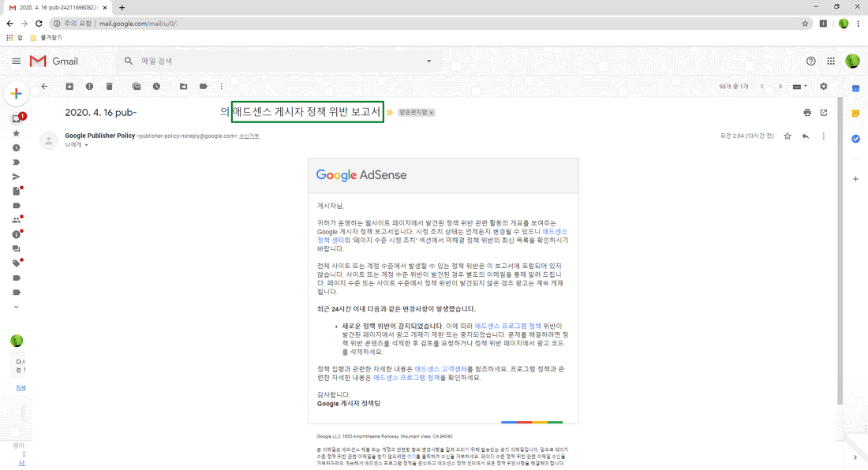Viewport: 868px width, 470px height.
Task: Open Gmail settings gear
Action: click(824, 86)
